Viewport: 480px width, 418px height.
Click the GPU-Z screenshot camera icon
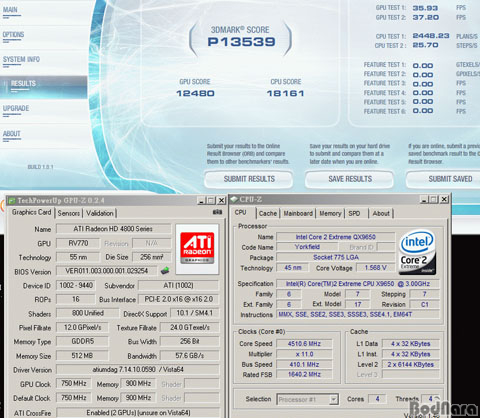tap(217, 212)
